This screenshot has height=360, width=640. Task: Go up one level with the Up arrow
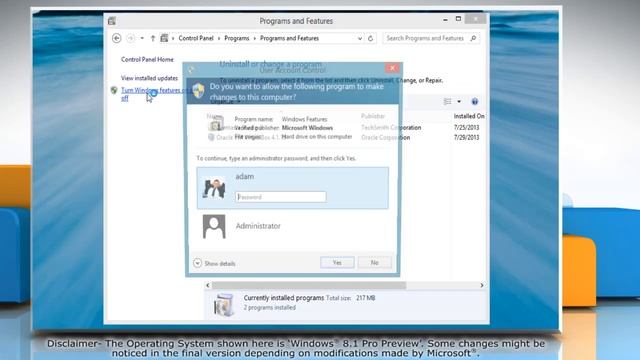153,38
